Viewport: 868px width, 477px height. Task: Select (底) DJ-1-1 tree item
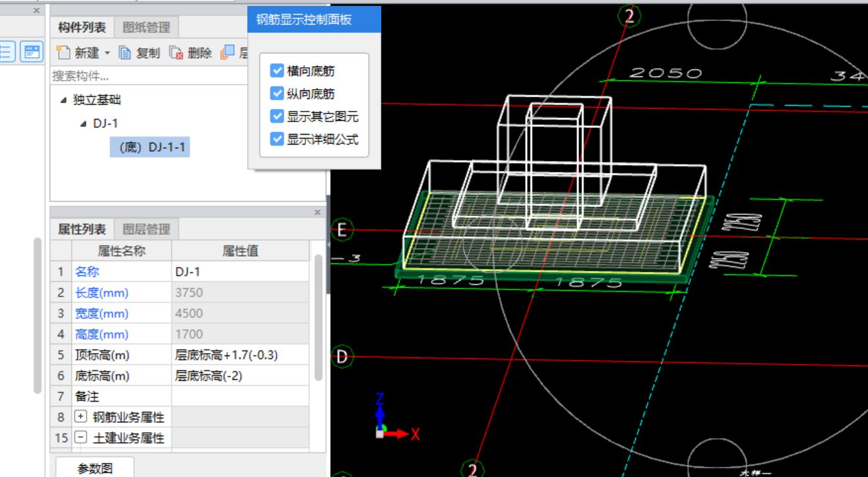point(150,147)
